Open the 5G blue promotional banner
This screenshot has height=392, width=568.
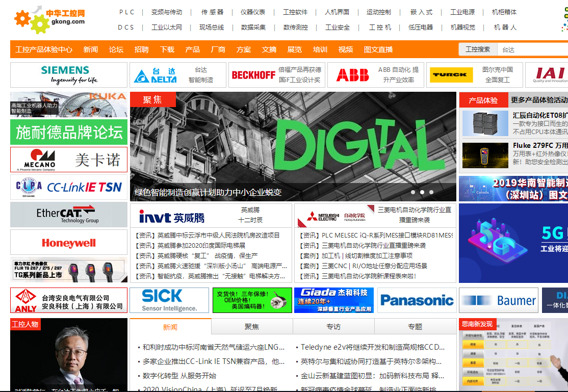[x=513, y=243]
